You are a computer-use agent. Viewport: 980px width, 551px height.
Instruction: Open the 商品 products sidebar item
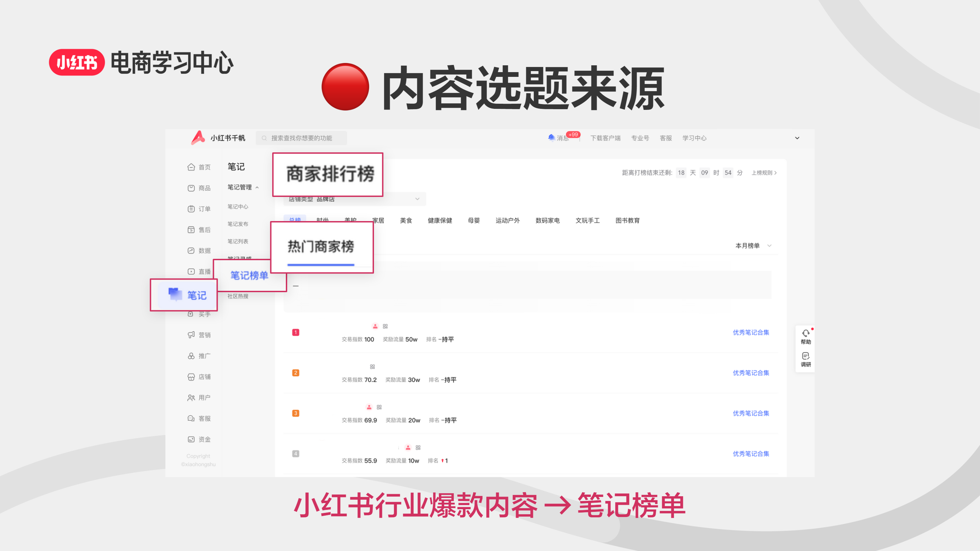199,188
